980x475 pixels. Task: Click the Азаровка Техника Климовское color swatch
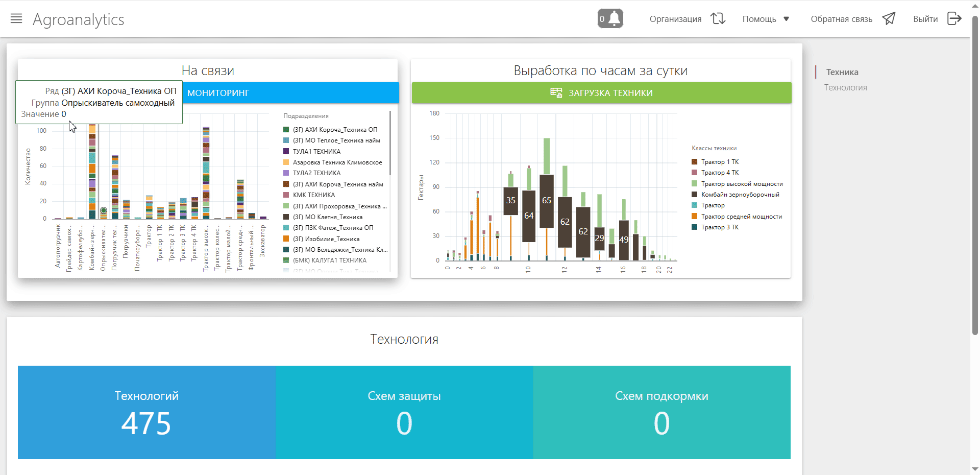286,162
